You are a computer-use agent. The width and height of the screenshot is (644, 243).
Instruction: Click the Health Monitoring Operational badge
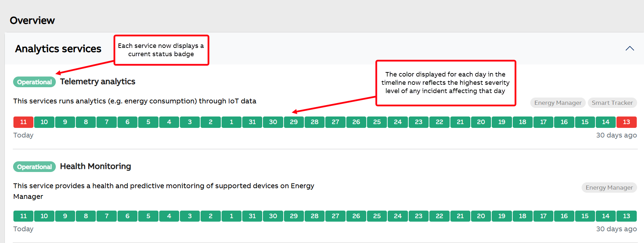pyautogui.click(x=34, y=167)
